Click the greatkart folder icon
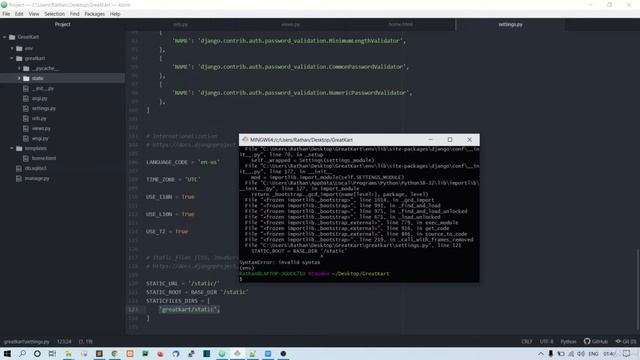 tap(19, 58)
